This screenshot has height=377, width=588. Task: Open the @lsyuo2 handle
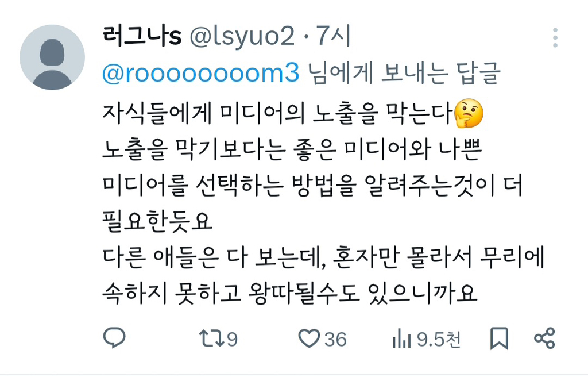pyautogui.click(x=242, y=37)
